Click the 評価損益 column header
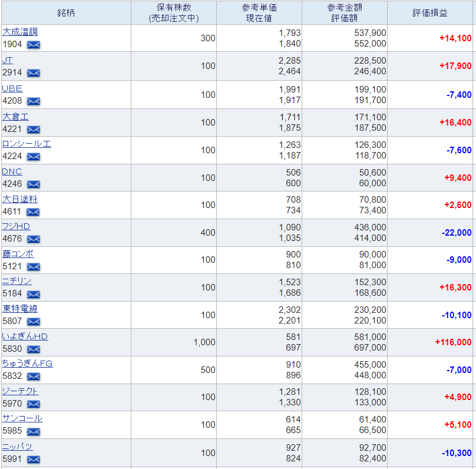This screenshot has width=476, height=469. tap(430, 13)
